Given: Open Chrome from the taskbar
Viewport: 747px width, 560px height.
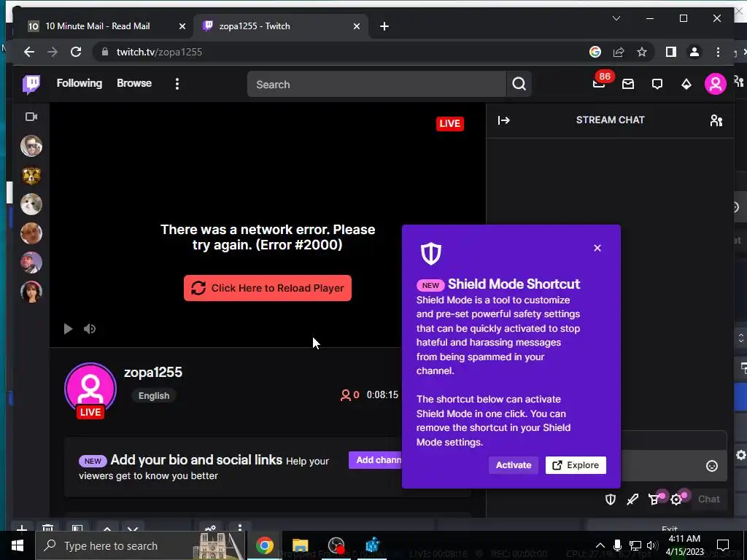Looking at the screenshot, I should click(264, 545).
